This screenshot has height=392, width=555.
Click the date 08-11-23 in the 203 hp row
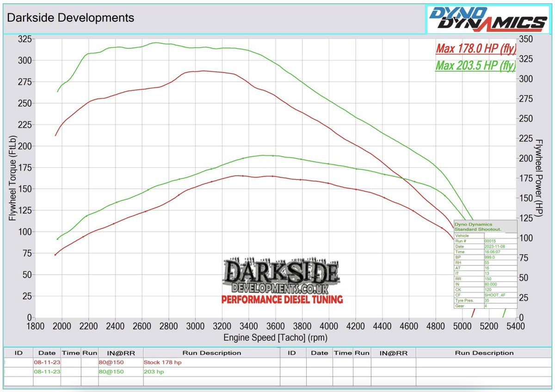(x=47, y=371)
